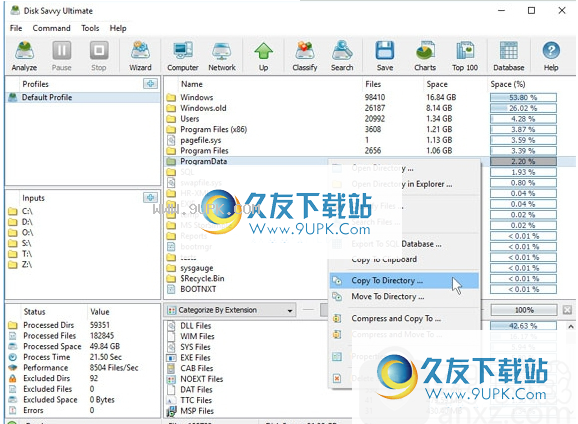Click the Compress and Copy To icon
The width and height of the screenshot is (578, 424).
coord(337,318)
